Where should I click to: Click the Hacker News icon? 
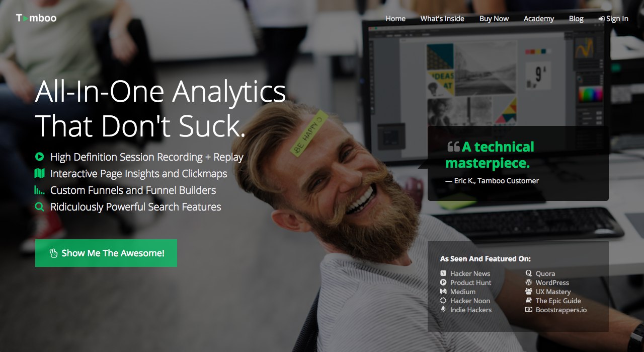coord(443,273)
